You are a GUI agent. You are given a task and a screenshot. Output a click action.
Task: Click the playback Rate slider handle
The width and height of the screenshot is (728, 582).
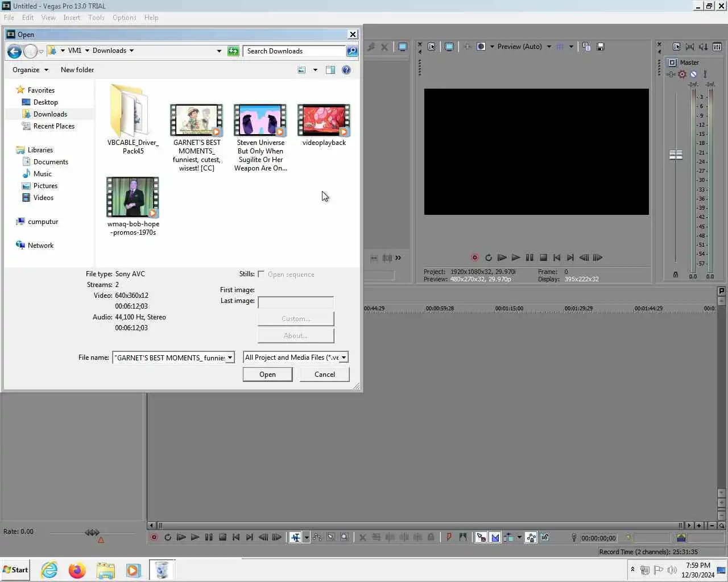(x=92, y=533)
